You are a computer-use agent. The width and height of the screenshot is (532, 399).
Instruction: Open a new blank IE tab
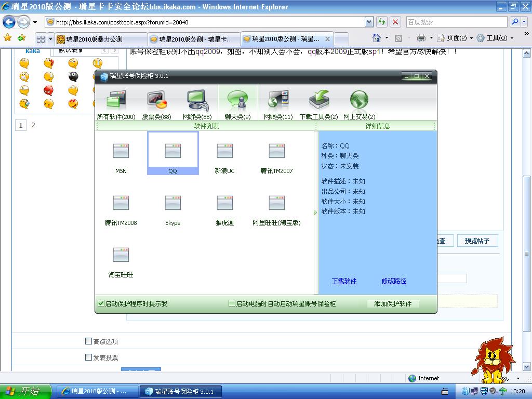click(341, 39)
